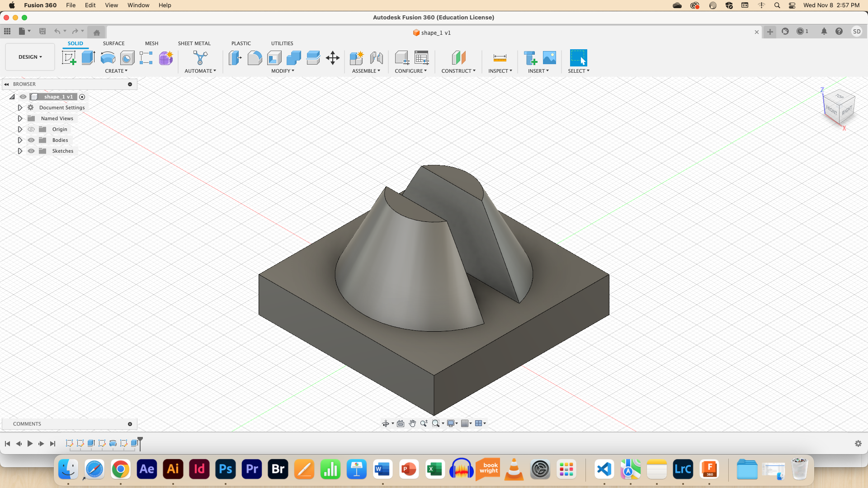Select the Rectangular Pattern tool
The width and height of the screenshot is (868, 488).
click(146, 58)
